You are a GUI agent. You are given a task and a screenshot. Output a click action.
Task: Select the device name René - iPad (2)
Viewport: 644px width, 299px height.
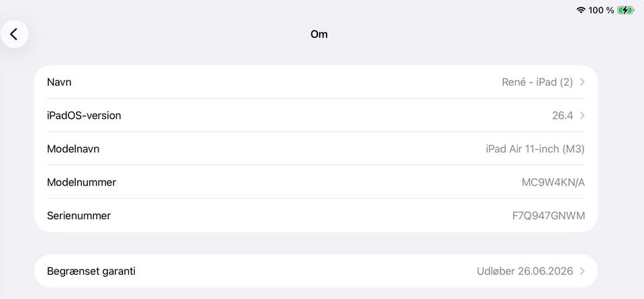537,82
